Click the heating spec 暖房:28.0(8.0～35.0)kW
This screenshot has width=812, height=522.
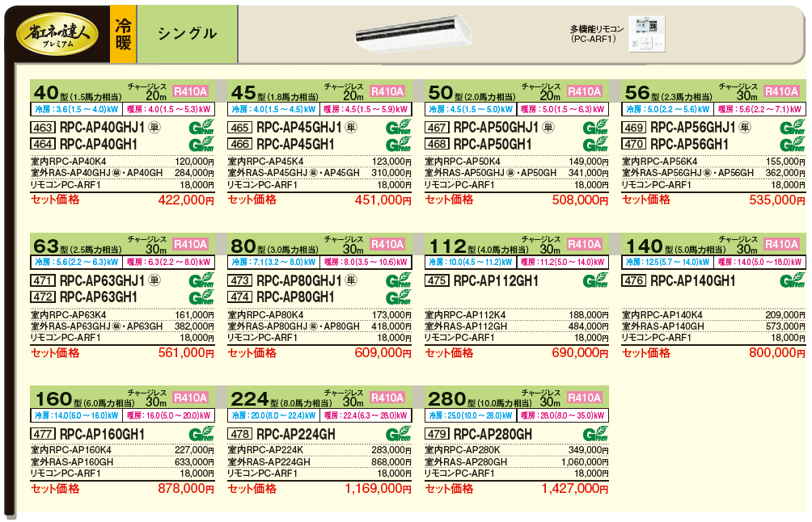click(562, 415)
